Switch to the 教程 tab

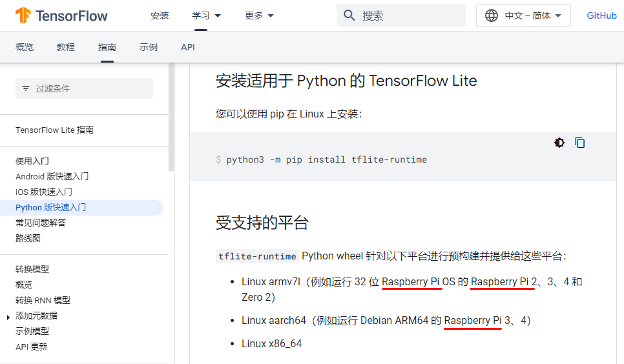click(66, 47)
